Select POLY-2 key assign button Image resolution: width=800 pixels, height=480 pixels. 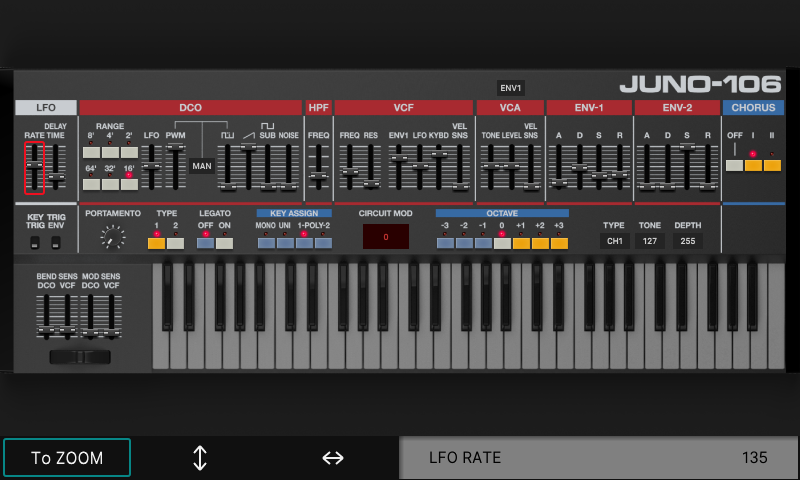323,243
